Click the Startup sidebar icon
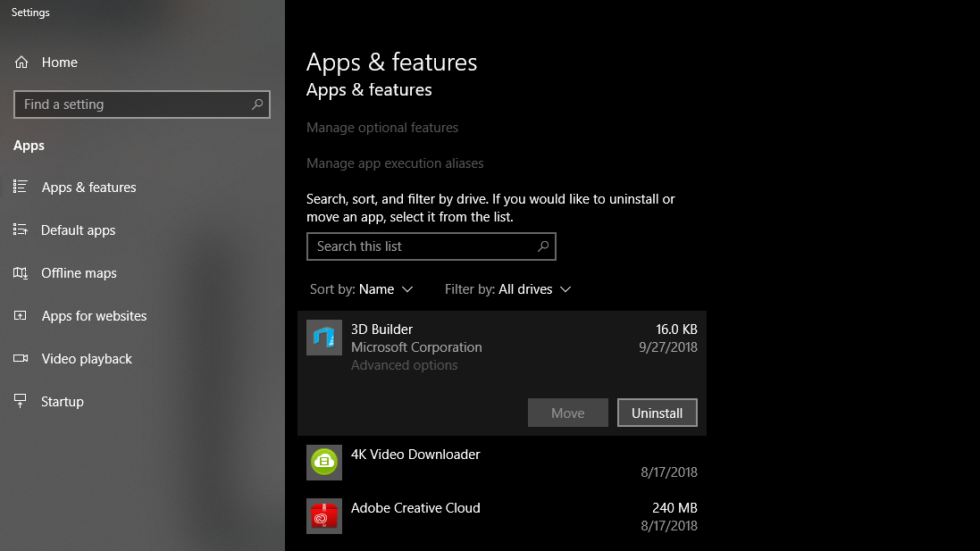The image size is (980, 551). click(x=21, y=401)
